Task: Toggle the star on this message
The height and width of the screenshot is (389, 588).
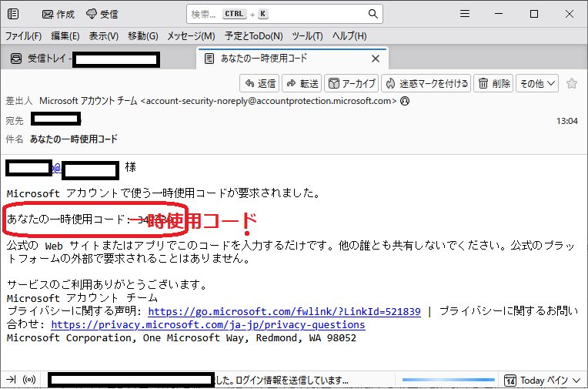Action: pyautogui.click(x=572, y=83)
